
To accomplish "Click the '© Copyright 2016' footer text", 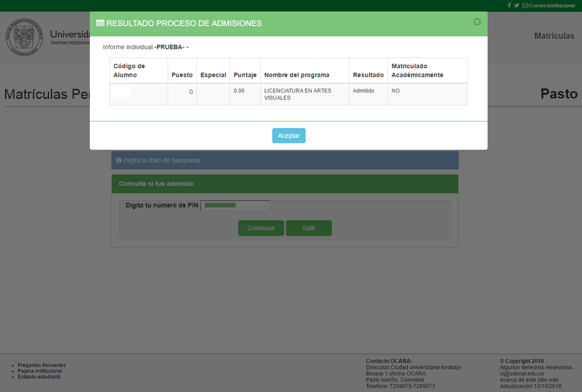I will (x=522, y=361).
